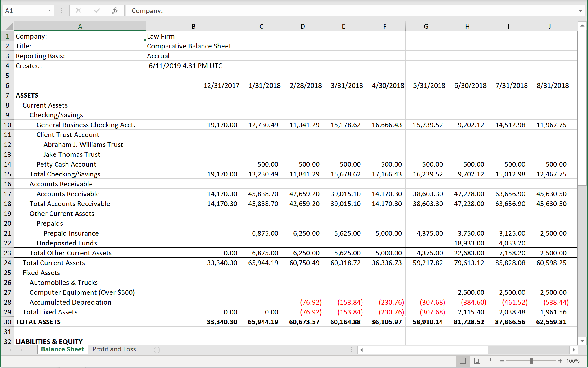The width and height of the screenshot is (588, 368).
Task: Click the next sheet navigation arrow
Action: pyautogui.click(x=21, y=350)
